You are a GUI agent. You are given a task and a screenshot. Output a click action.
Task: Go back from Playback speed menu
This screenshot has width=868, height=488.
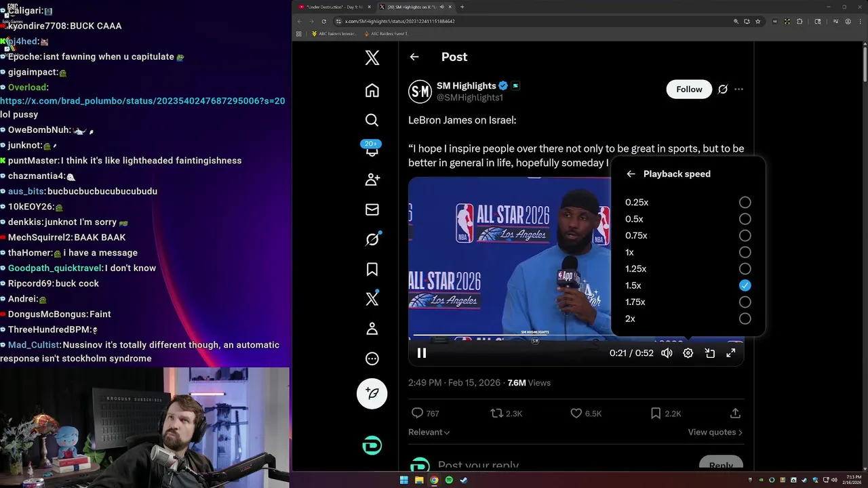(x=631, y=174)
